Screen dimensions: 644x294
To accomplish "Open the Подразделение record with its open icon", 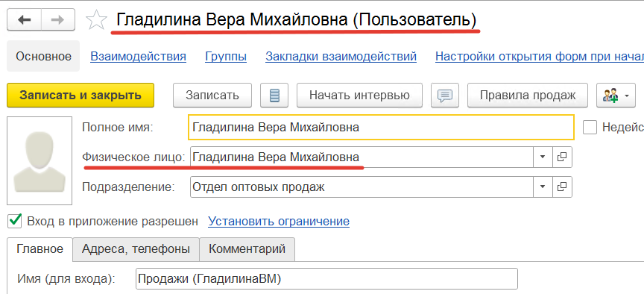I will click(x=562, y=187).
